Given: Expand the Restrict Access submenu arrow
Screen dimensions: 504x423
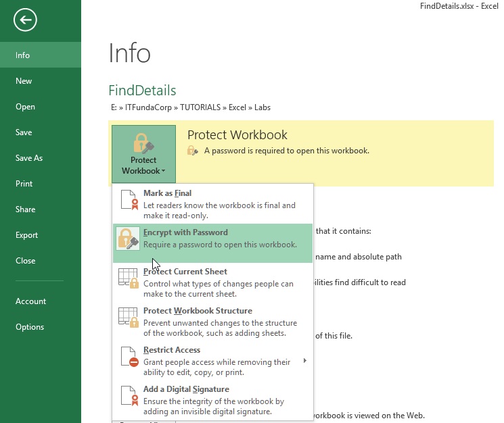Looking at the screenshot, I should pyautogui.click(x=304, y=361).
